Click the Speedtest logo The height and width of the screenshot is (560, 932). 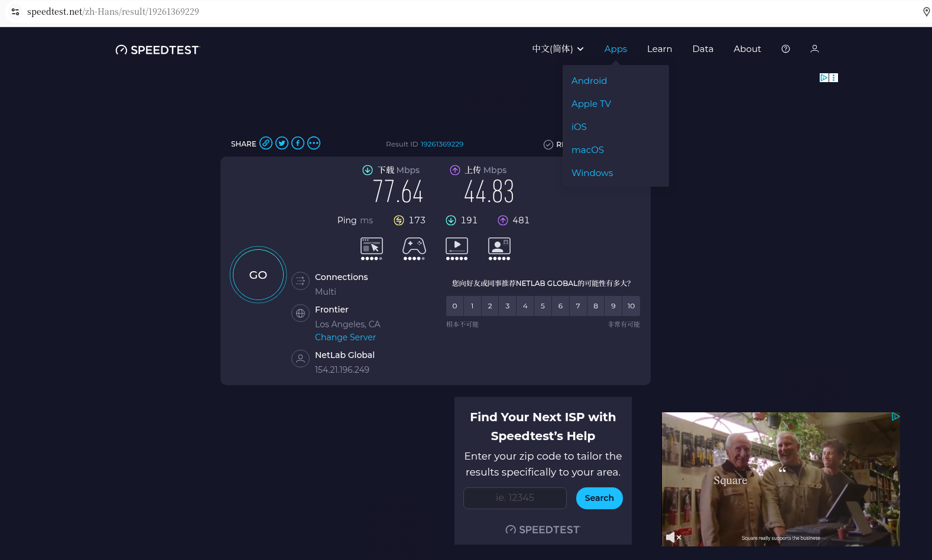(158, 50)
